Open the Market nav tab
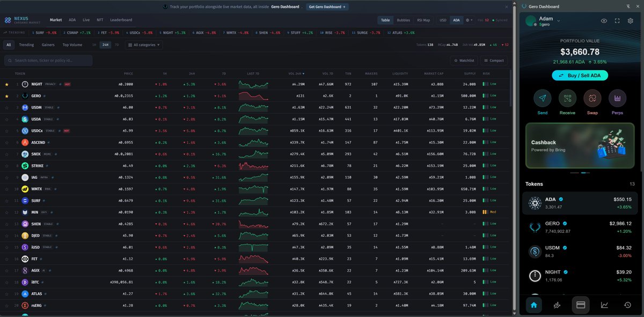Viewport: 644px width, 317px height. (56, 20)
